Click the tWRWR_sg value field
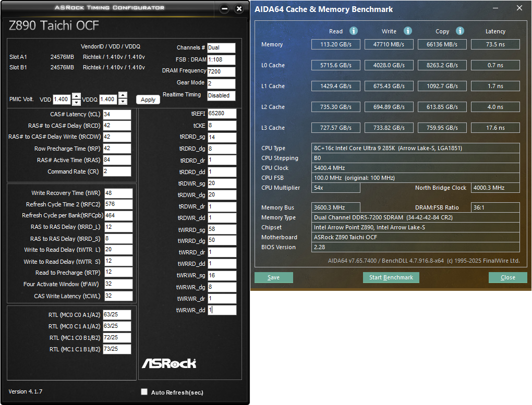532x405 pixels. point(222,275)
